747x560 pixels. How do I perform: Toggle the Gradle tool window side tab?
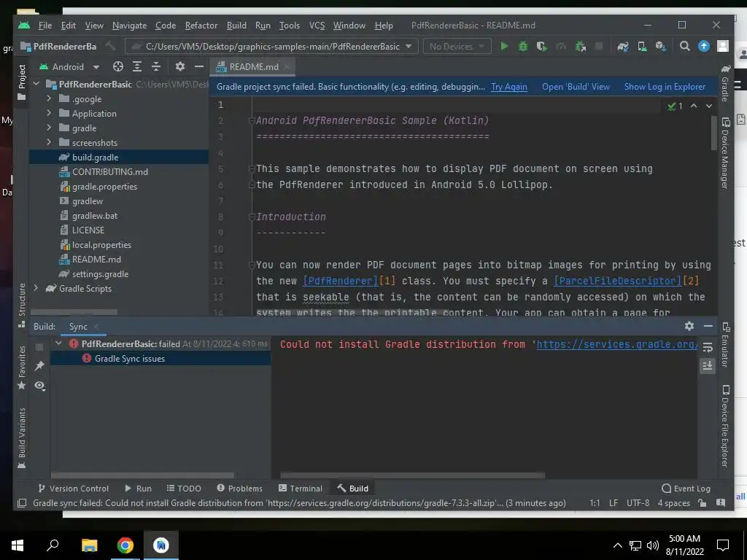click(725, 83)
